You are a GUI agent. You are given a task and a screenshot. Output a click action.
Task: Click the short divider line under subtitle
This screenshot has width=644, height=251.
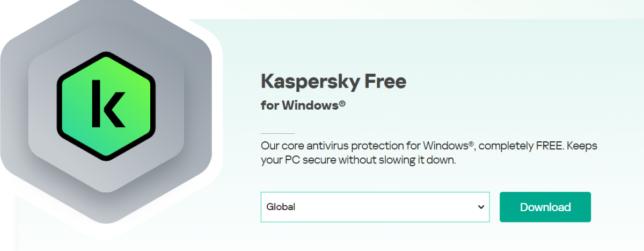pyautogui.click(x=277, y=133)
